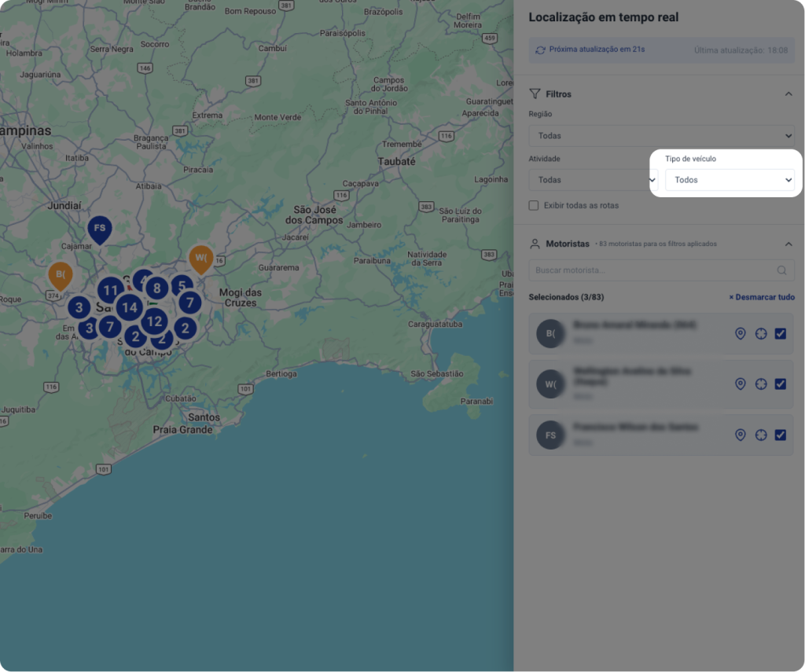The height and width of the screenshot is (672, 805).
Task: Enable Exibir todas as rotas checkbox
Action: pyautogui.click(x=534, y=205)
